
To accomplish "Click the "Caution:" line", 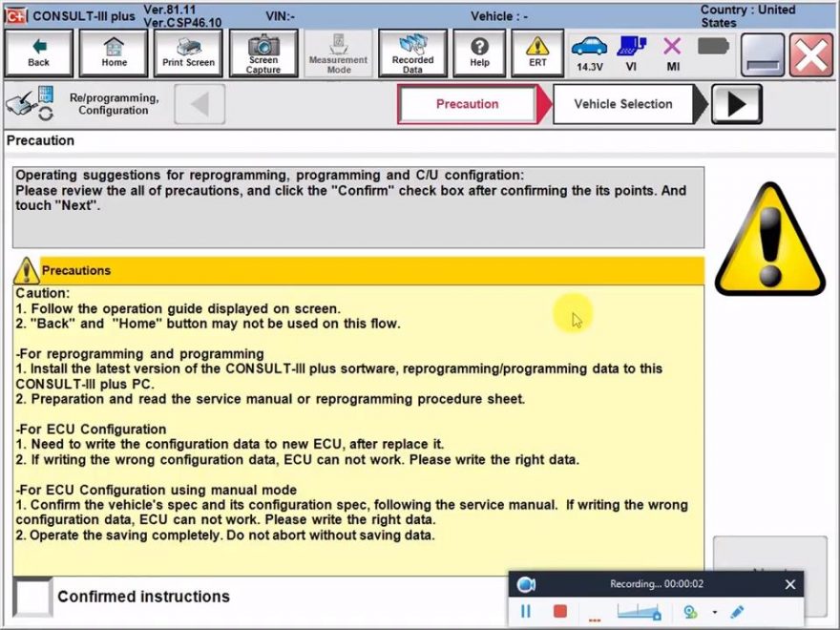I will (x=42, y=293).
